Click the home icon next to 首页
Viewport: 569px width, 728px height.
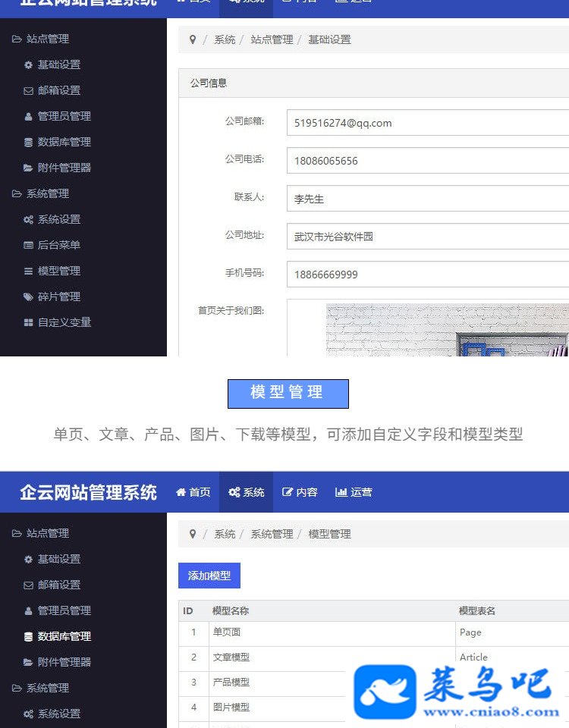(x=181, y=492)
